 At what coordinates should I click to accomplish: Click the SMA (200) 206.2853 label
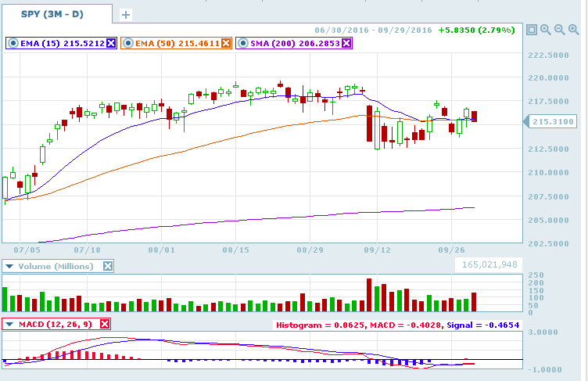295,43
